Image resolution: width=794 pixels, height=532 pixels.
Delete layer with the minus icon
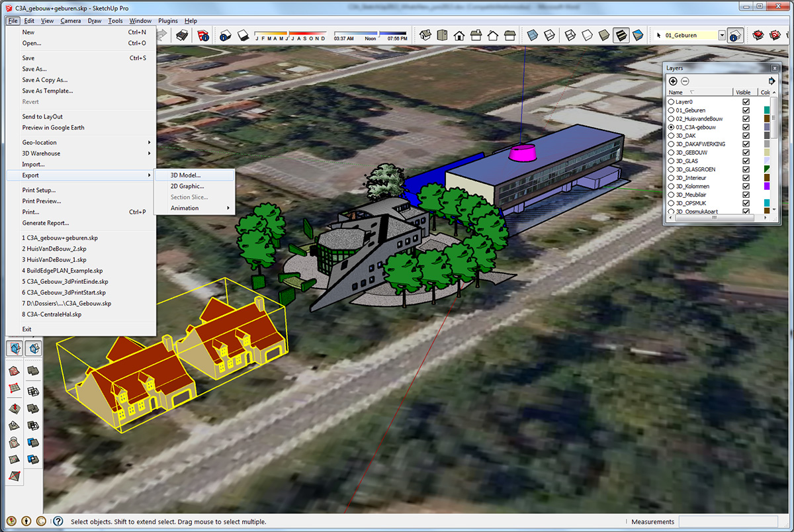(685, 81)
